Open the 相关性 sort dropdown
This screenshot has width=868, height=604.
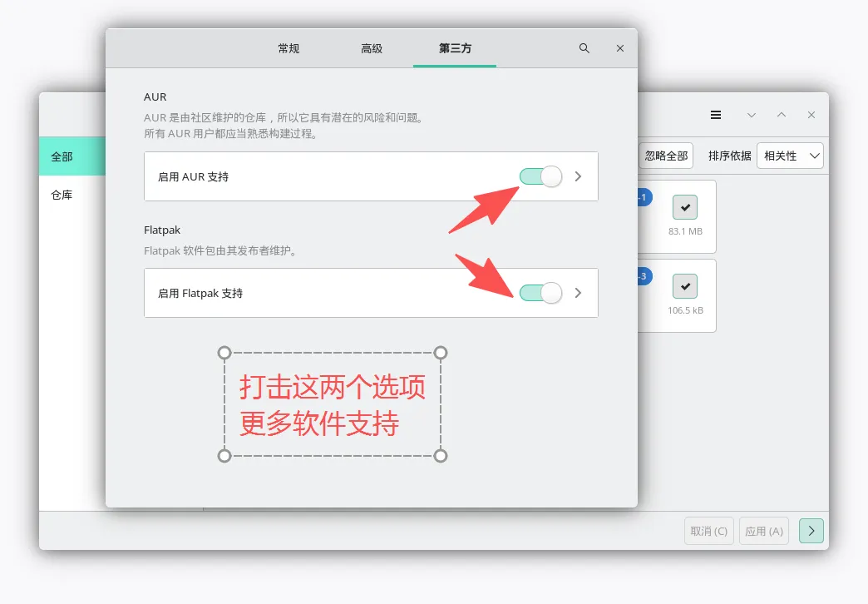pyautogui.click(x=790, y=156)
